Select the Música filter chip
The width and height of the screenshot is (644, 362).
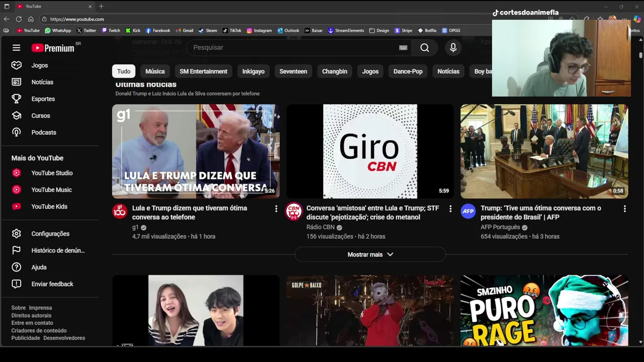(x=155, y=71)
